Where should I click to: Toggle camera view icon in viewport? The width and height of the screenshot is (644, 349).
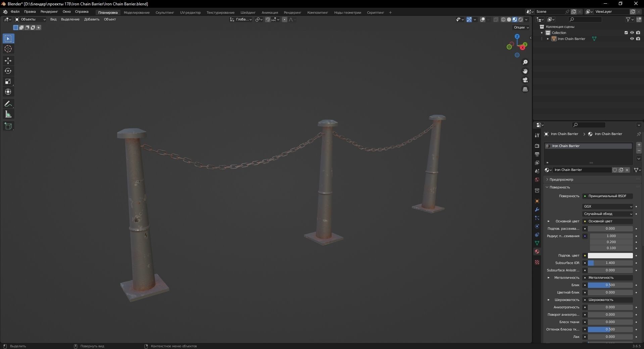coord(525,80)
